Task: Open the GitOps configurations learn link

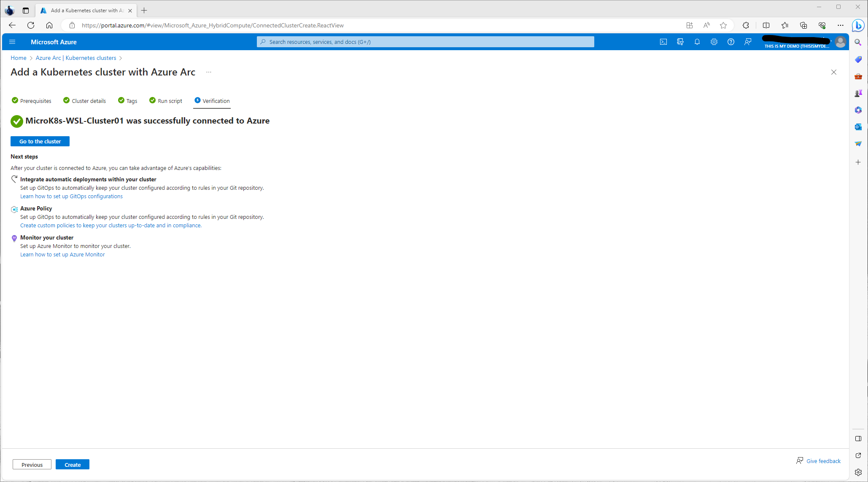Action: coord(71,196)
